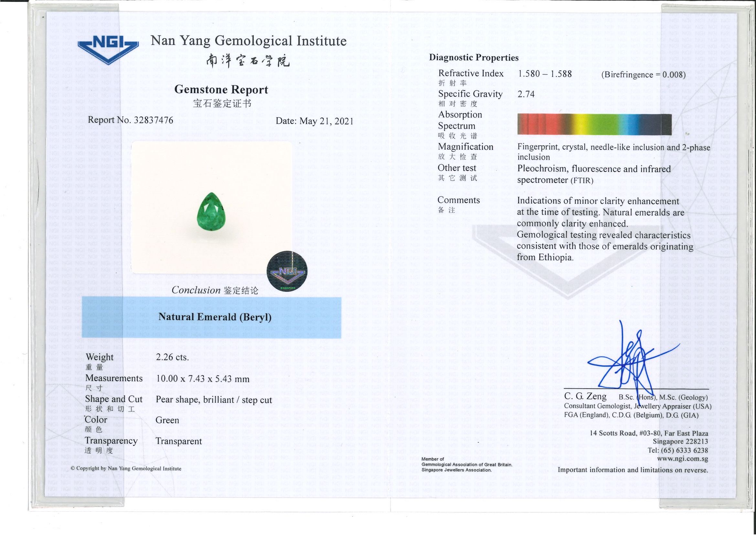The image size is (756, 535).
Task: Click the 'Diagnostic Properties' heading
Action: 474,58
